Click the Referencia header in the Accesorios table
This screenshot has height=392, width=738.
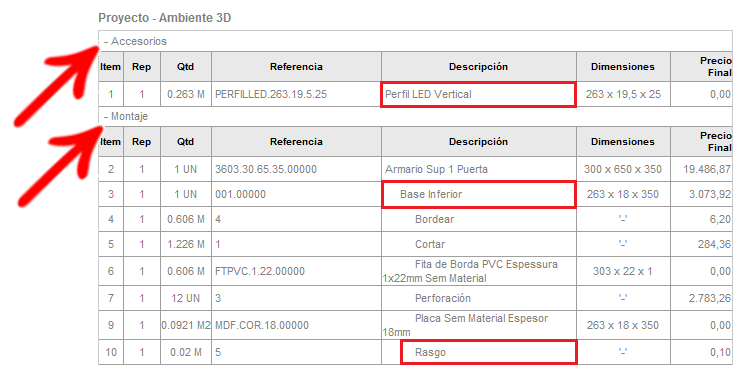pyautogui.click(x=296, y=67)
